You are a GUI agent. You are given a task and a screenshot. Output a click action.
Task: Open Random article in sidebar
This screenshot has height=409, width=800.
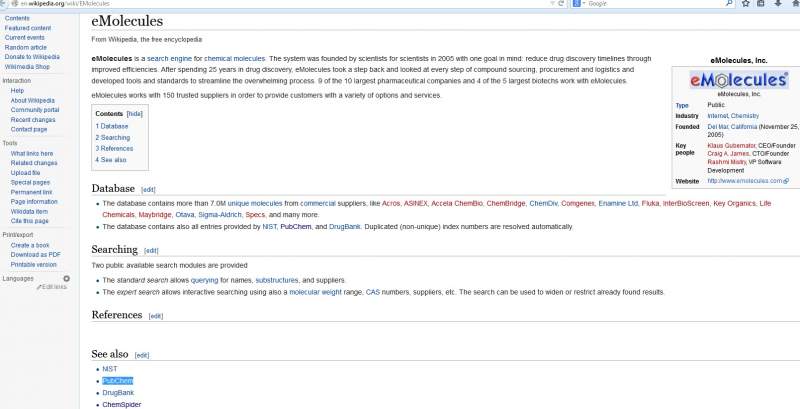click(26, 47)
